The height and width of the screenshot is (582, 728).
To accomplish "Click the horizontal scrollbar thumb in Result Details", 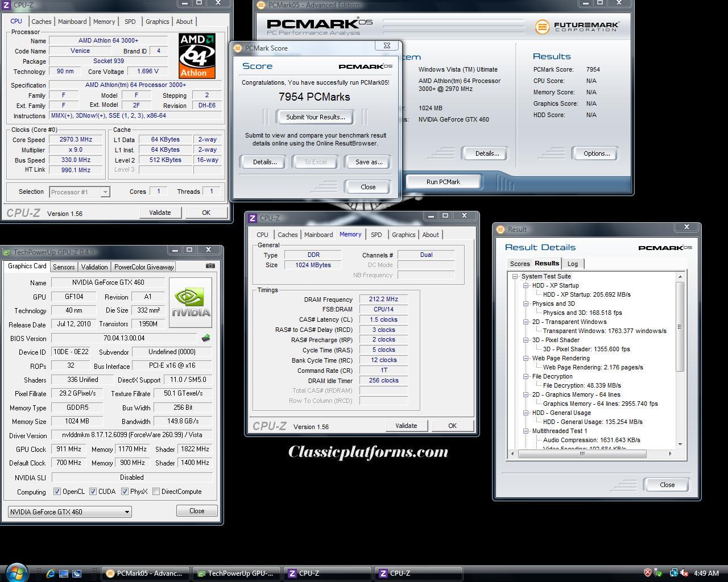I will [x=582, y=454].
